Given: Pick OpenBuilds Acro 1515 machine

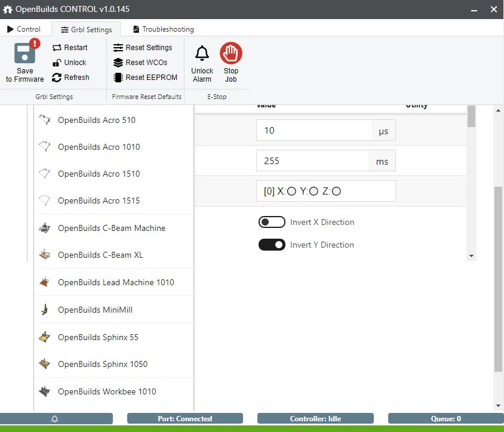Looking at the screenshot, I should click(114, 200).
